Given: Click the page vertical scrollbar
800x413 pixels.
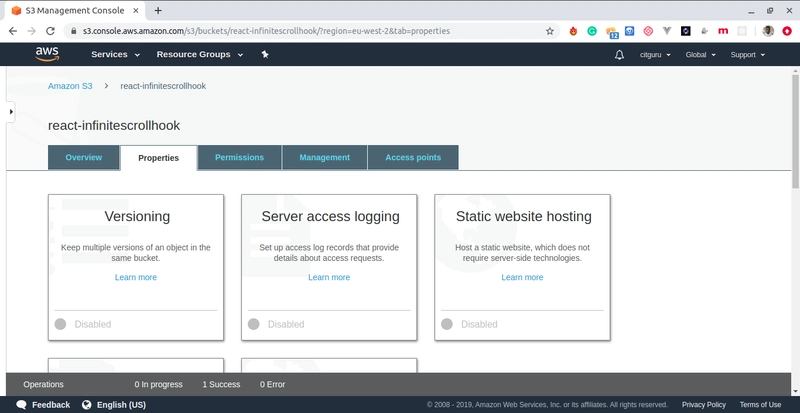Looking at the screenshot, I should coord(795,131).
